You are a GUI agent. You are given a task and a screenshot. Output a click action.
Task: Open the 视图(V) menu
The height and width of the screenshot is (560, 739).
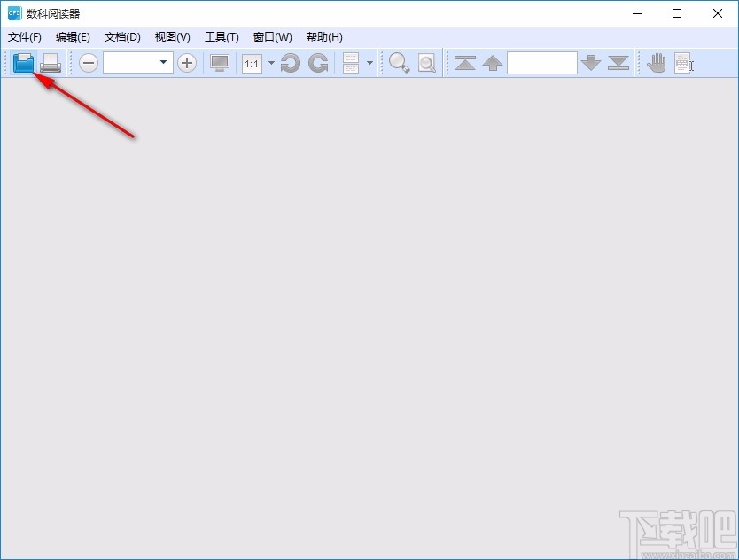tap(173, 36)
